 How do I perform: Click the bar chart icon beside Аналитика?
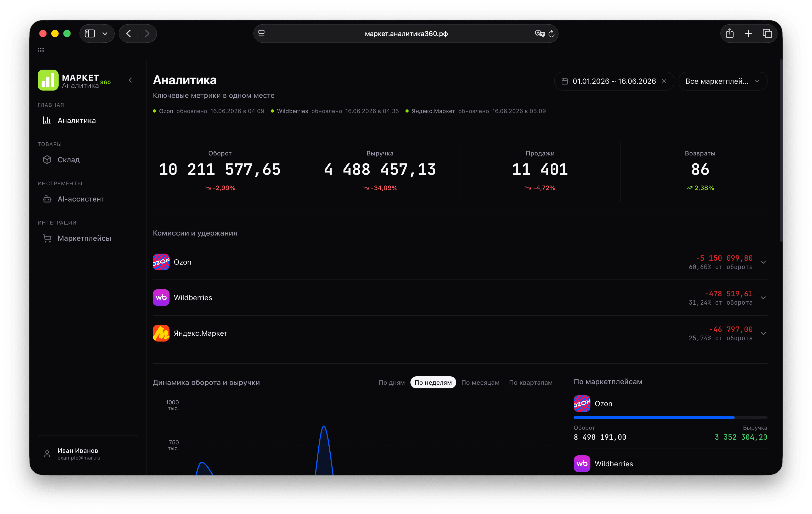point(47,120)
